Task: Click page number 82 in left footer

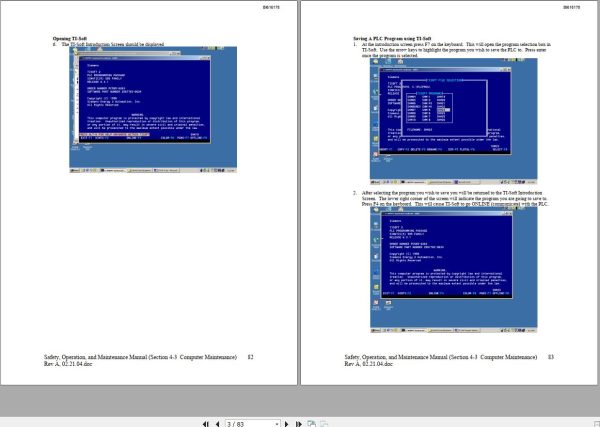Action: pos(250,357)
